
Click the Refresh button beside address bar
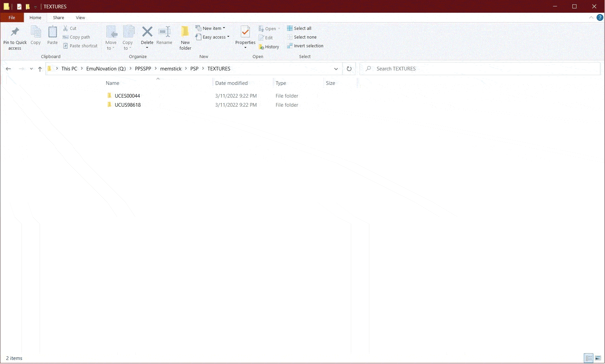(349, 69)
